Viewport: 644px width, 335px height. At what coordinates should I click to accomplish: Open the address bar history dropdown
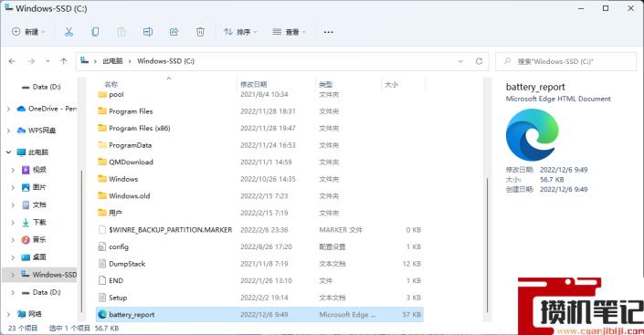click(x=460, y=61)
